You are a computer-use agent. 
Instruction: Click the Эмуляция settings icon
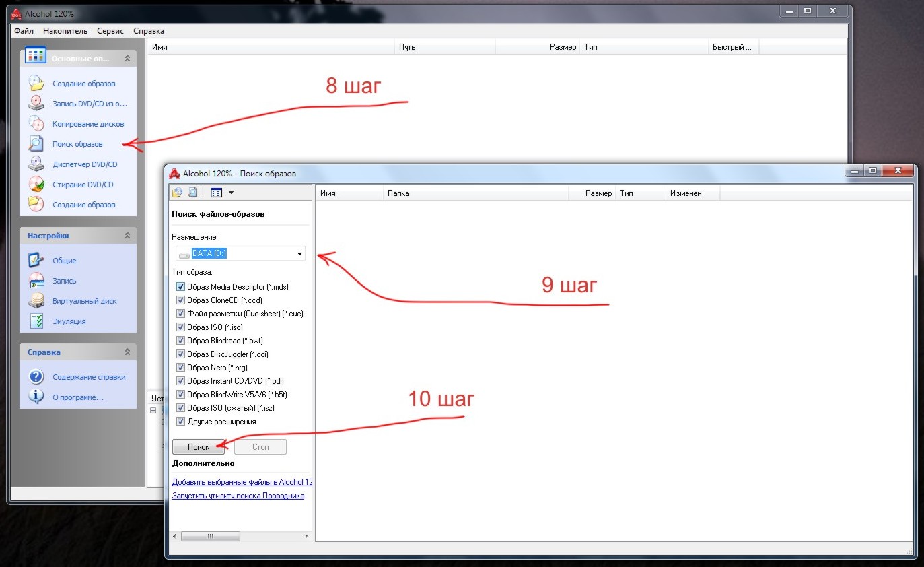tap(36, 321)
